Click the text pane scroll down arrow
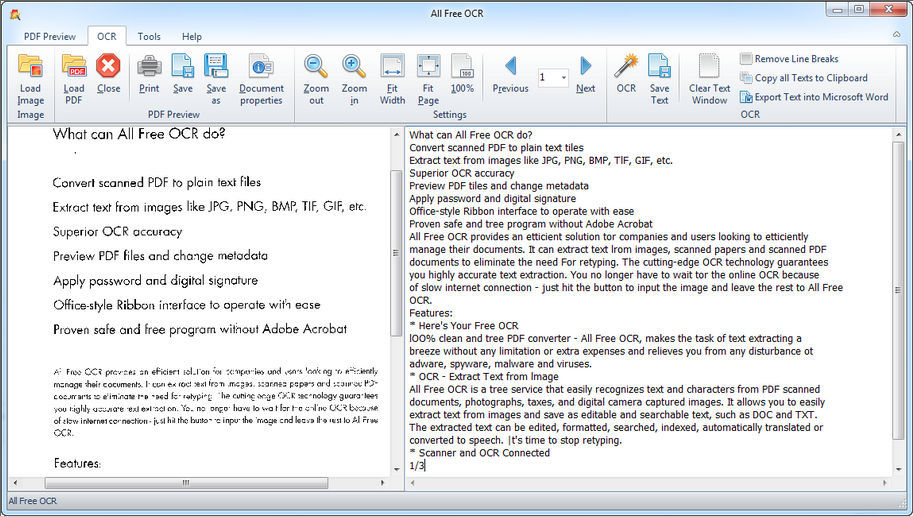 (898, 469)
